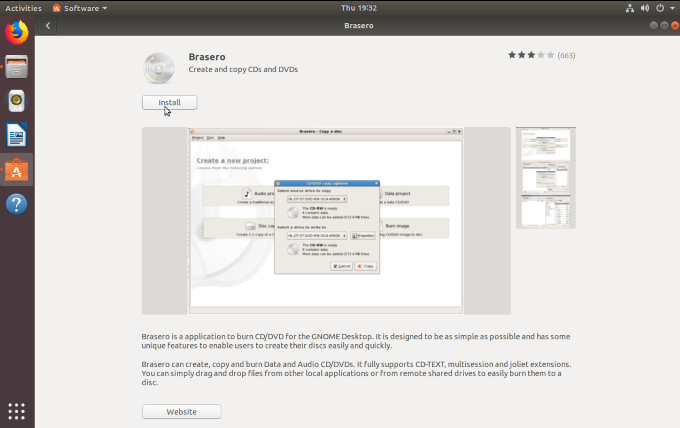This screenshot has width=680, height=428.
Task: Click the star rating display
Action: click(531, 55)
